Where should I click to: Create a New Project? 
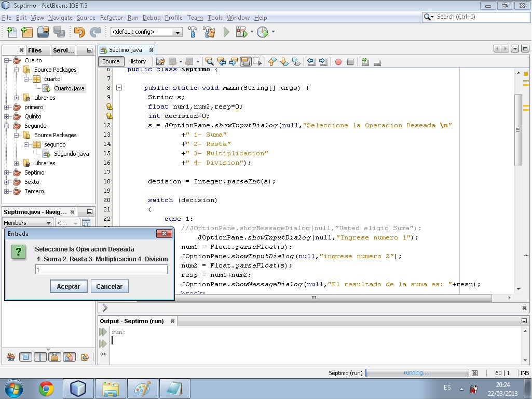coord(26,32)
